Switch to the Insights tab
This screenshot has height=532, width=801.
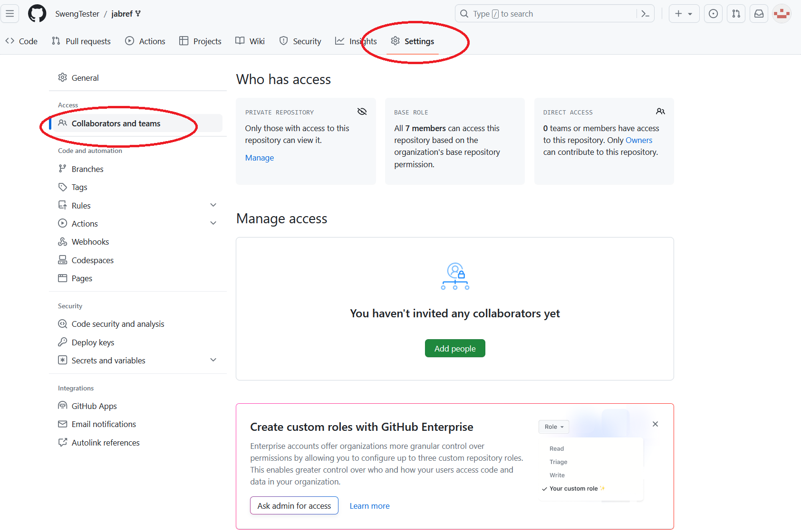click(356, 41)
